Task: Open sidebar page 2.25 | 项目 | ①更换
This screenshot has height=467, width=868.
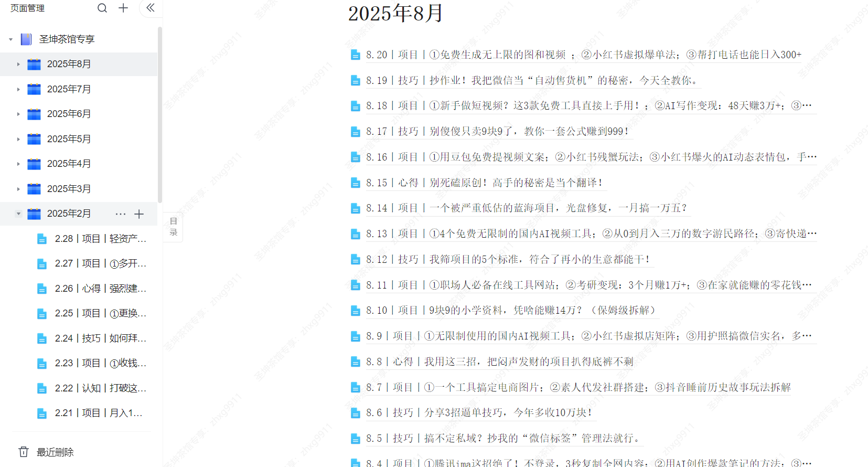Action: [101, 313]
